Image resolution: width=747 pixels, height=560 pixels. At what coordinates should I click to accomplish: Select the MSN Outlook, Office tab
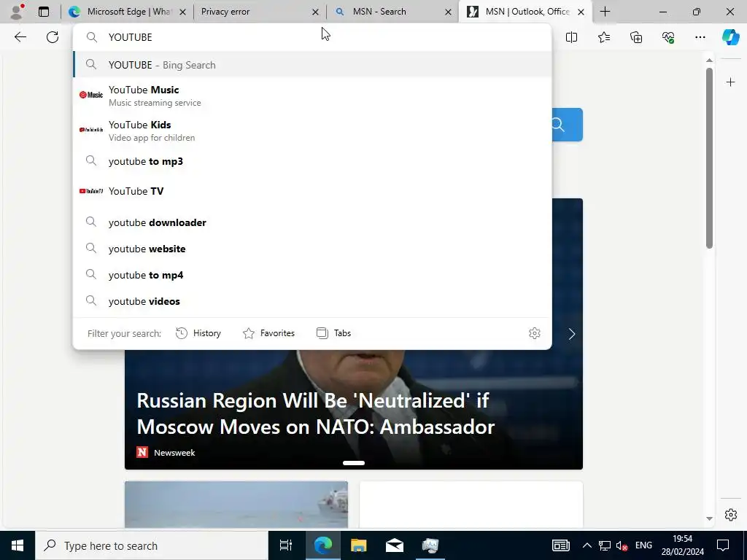525,12
